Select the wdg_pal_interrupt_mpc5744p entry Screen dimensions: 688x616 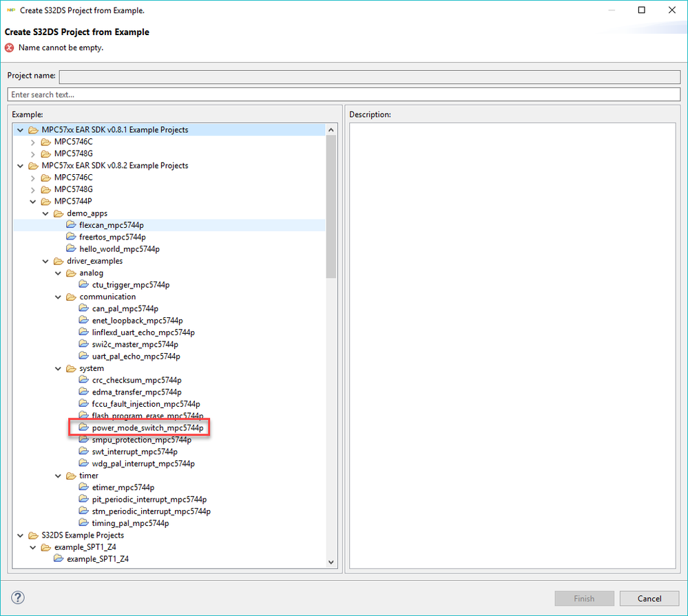(x=143, y=463)
